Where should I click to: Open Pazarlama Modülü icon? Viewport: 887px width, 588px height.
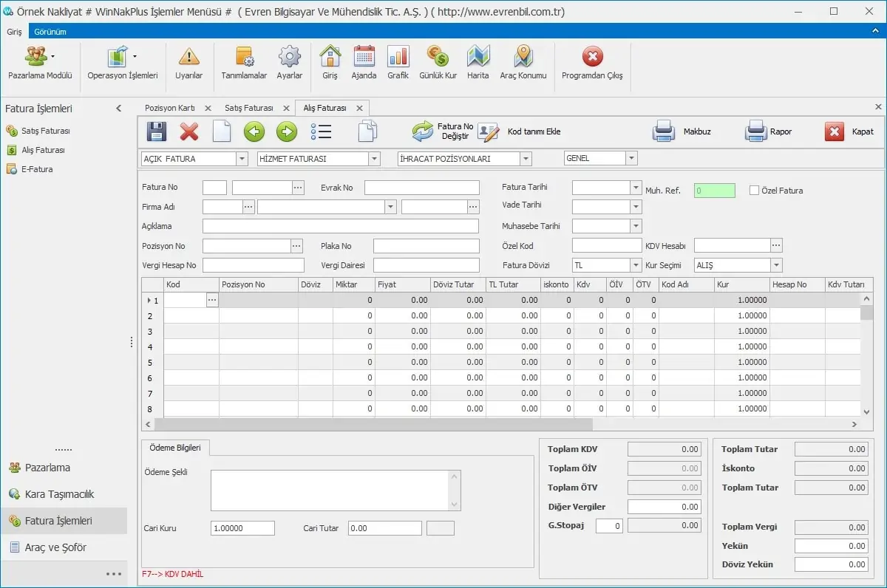35,56
